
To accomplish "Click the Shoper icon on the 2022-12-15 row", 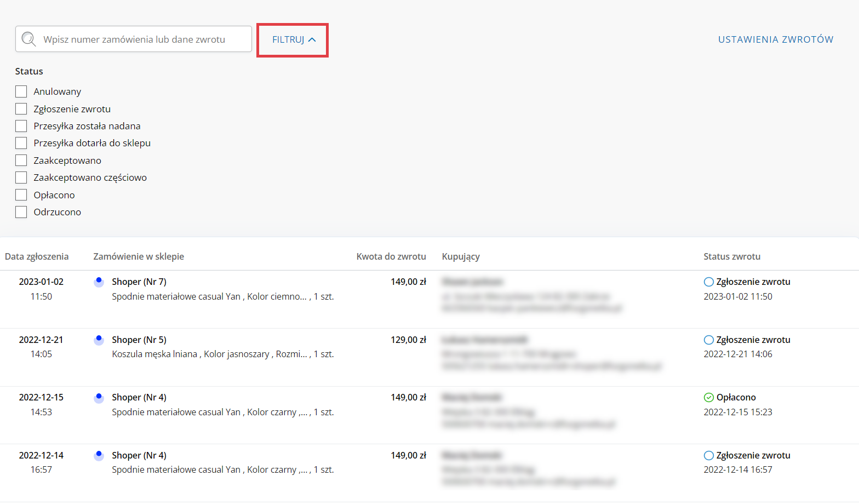I will tap(99, 398).
